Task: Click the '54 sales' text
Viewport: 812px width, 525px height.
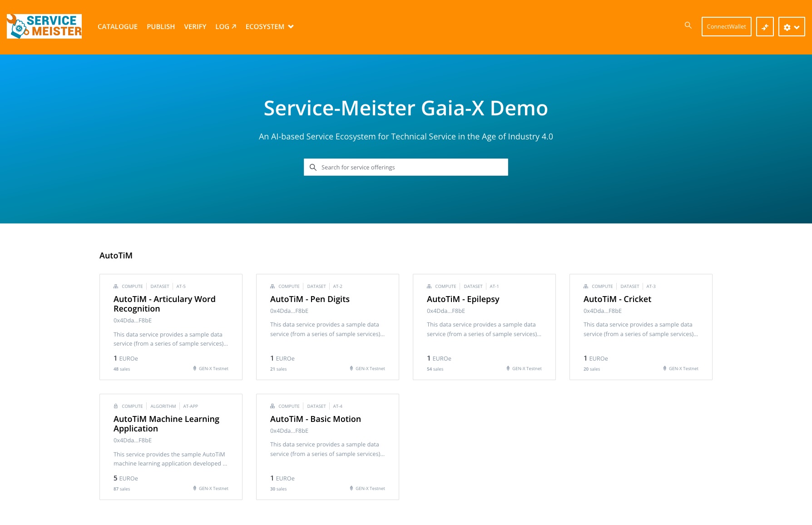Action: 435,369
